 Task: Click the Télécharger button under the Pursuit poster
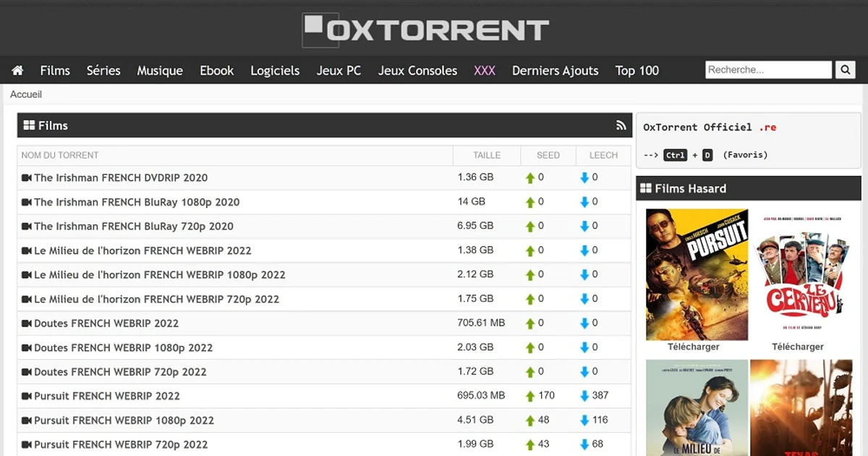coord(697,346)
